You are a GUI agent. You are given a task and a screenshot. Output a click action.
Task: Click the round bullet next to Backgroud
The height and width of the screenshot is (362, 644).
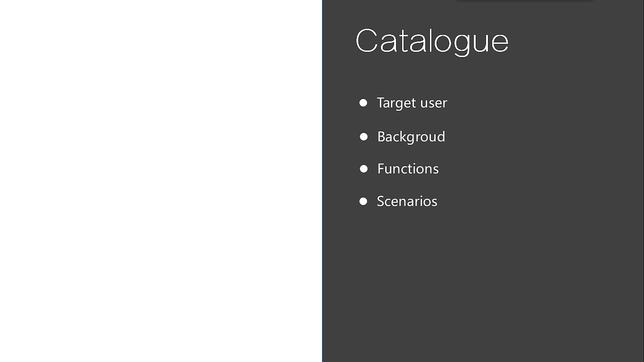click(x=363, y=137)
